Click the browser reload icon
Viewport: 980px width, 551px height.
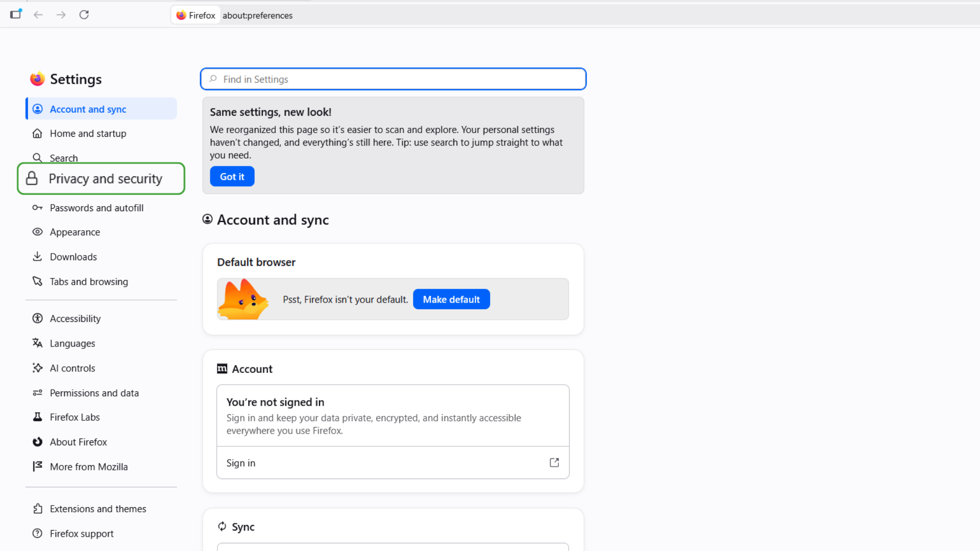(x=84, y=15)
